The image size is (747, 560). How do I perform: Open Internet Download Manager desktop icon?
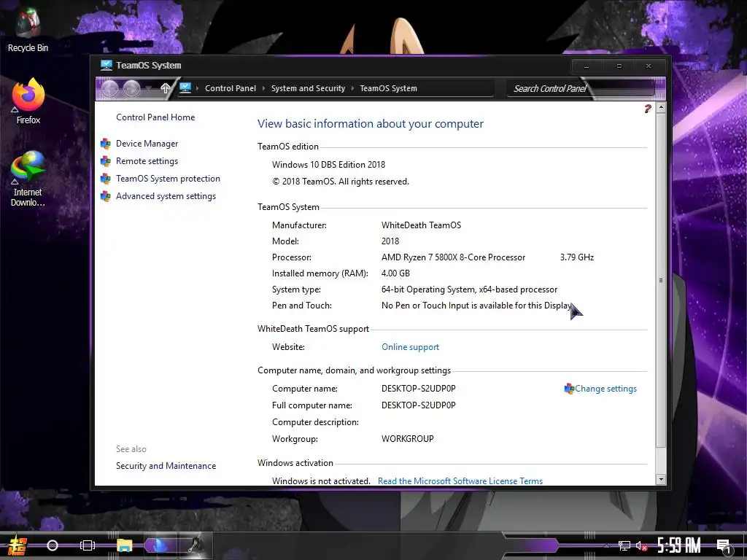click(28, 178)
